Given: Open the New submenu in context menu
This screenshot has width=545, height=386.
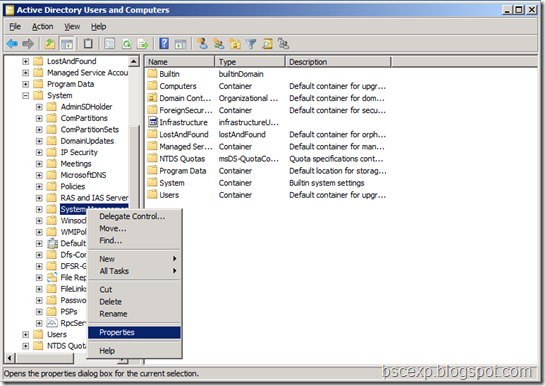Looking at the screenshot, I should [x=134, y=259].
